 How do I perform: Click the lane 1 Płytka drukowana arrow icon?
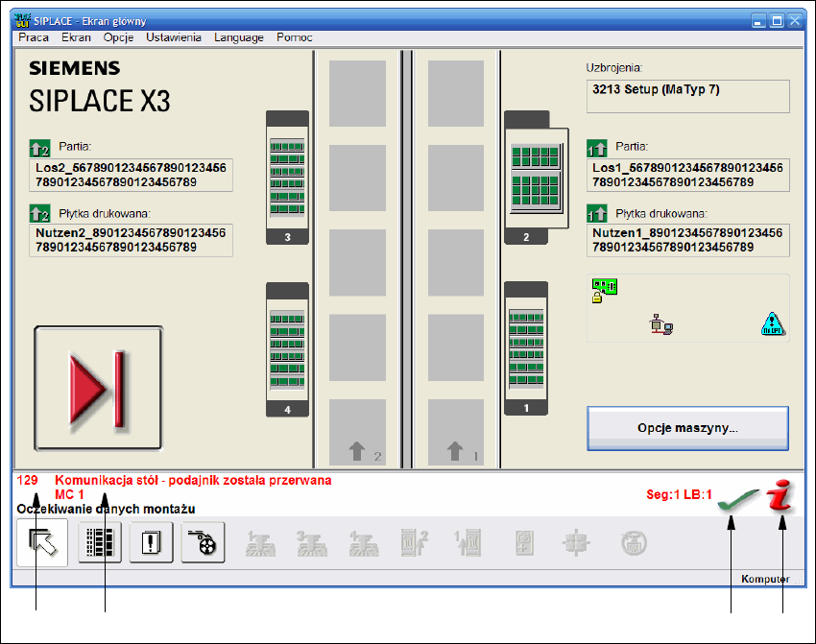click(x=597, y=213)
